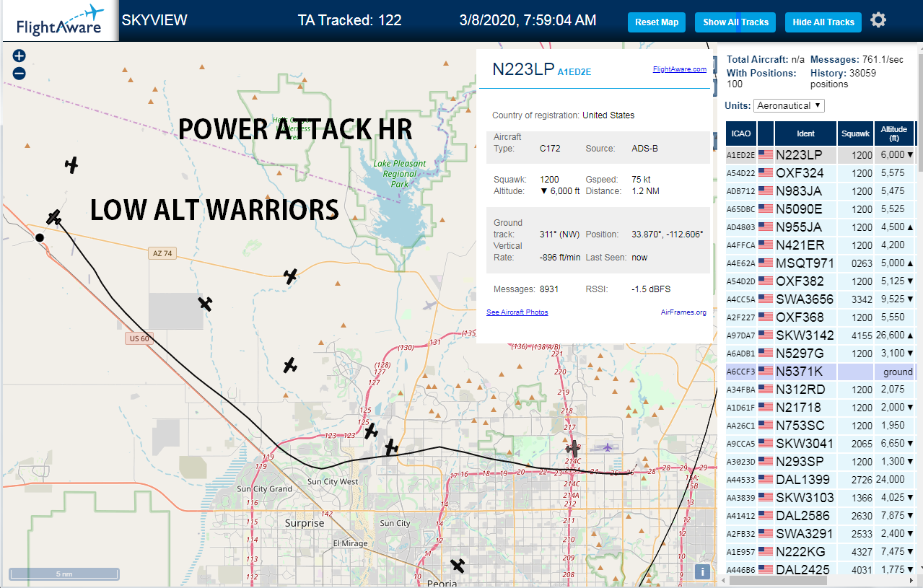Image resolution: width=923 pixels, height=588 pixels.
Task: Click ICAO code A1ED2E in info panel
Action: (574, 72)
